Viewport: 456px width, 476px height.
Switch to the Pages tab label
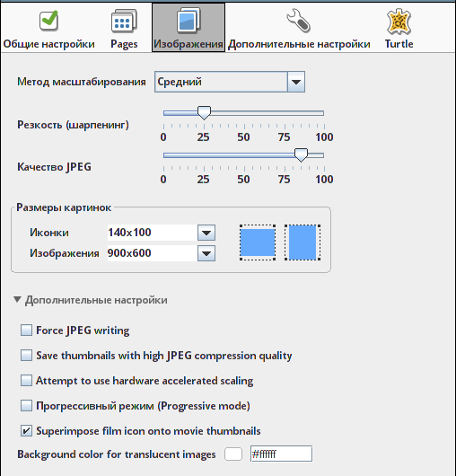tap(124, 44)
